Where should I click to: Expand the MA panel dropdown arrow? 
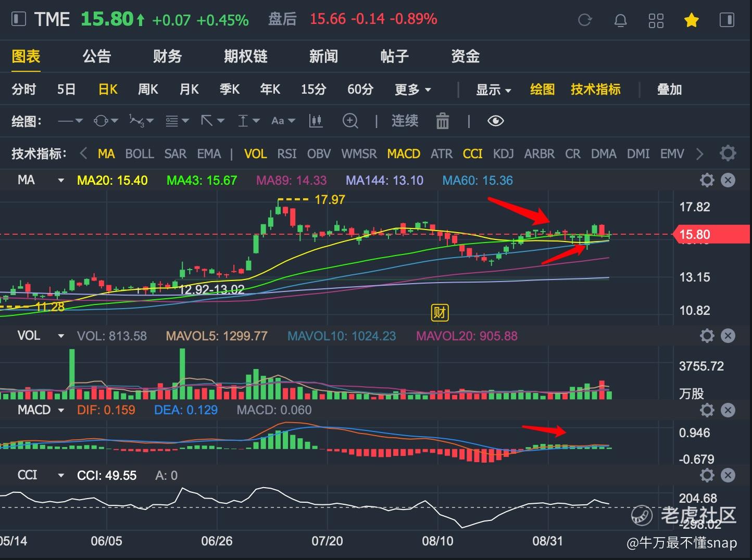60,181
